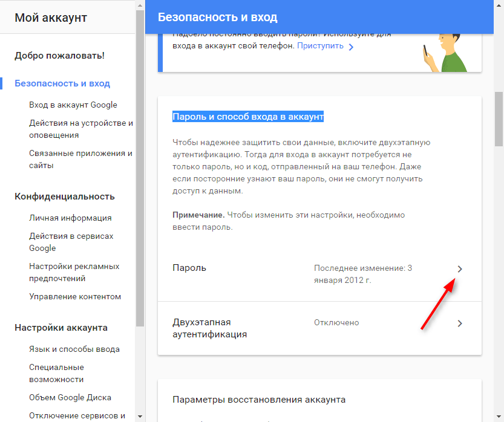
Task: Select Конфиденциальность sidebar section
Action: [65, 196]
